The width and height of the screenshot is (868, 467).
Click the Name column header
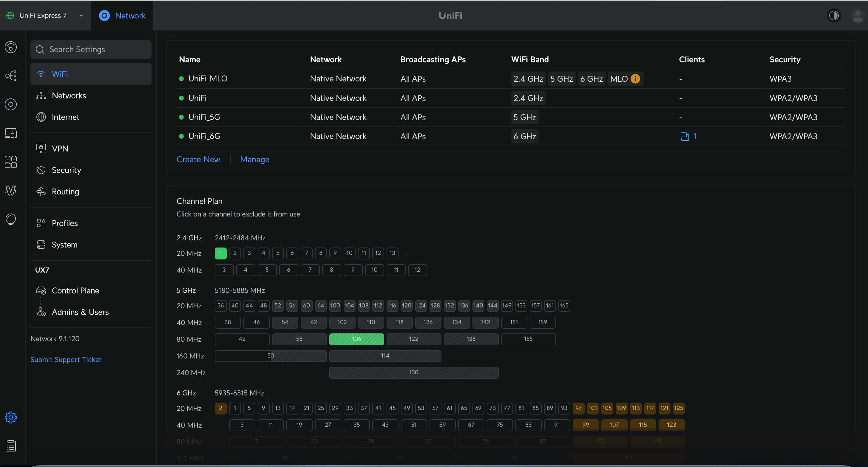coord(190,59)
